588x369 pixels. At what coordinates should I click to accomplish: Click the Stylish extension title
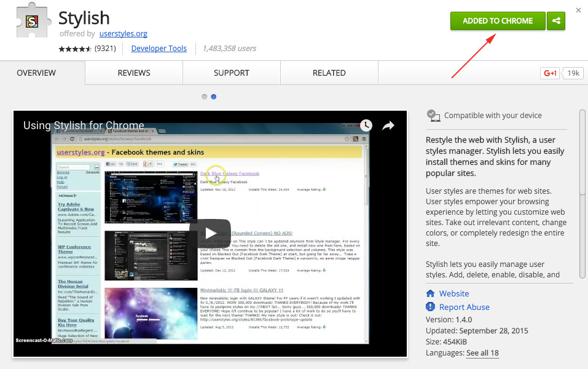(84, 18)
